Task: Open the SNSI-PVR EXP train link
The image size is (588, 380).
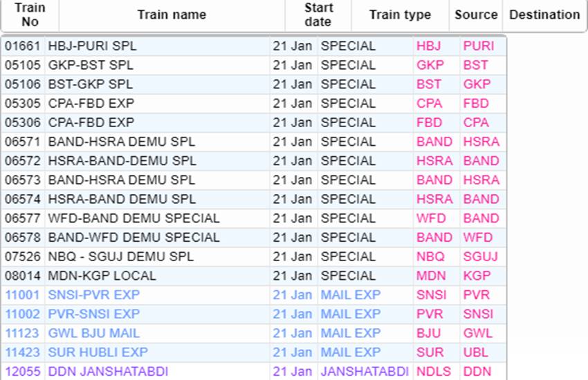Action: point(94,295)
